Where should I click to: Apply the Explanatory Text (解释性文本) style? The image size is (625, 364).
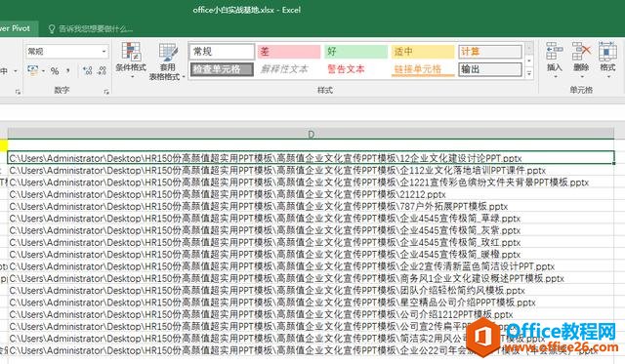289,69
